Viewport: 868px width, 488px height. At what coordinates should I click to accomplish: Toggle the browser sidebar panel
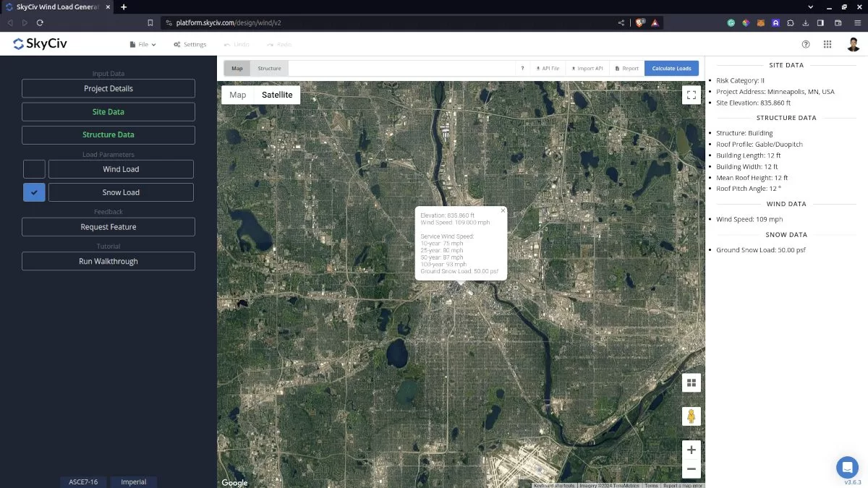coord(820,22)
